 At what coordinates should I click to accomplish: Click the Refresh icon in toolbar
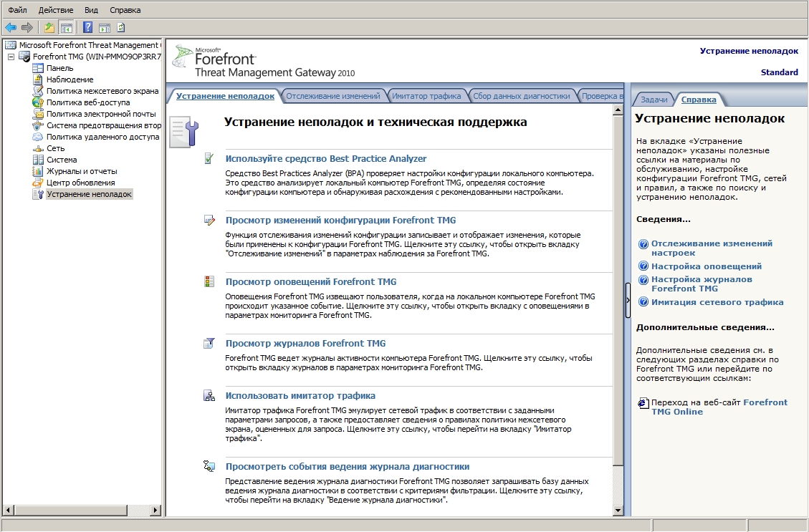[x=120, y=27]
